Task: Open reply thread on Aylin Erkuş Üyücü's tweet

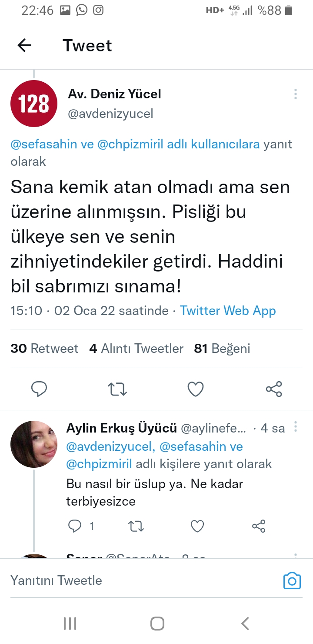Action: (75, 527)
